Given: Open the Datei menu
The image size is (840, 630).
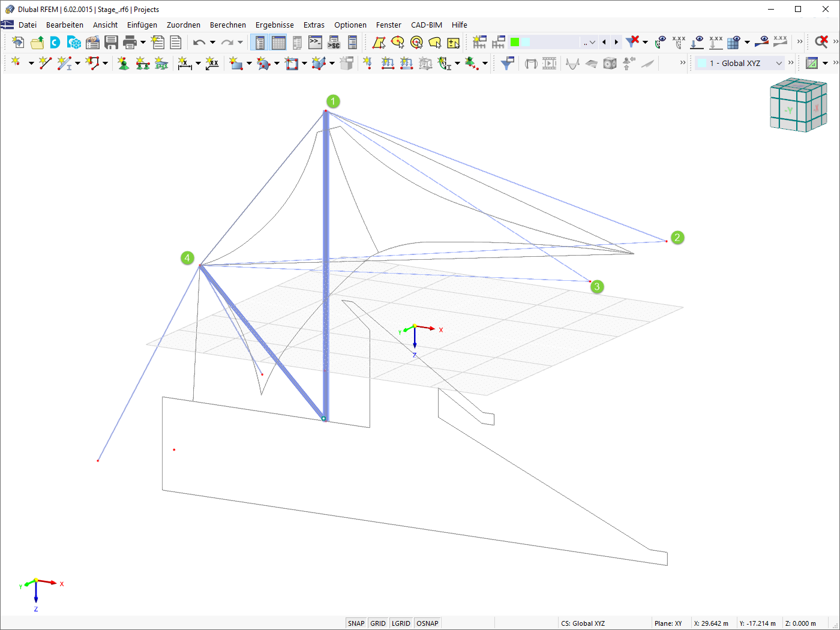Looking at the screenshot, I should [x=28, y=25].
